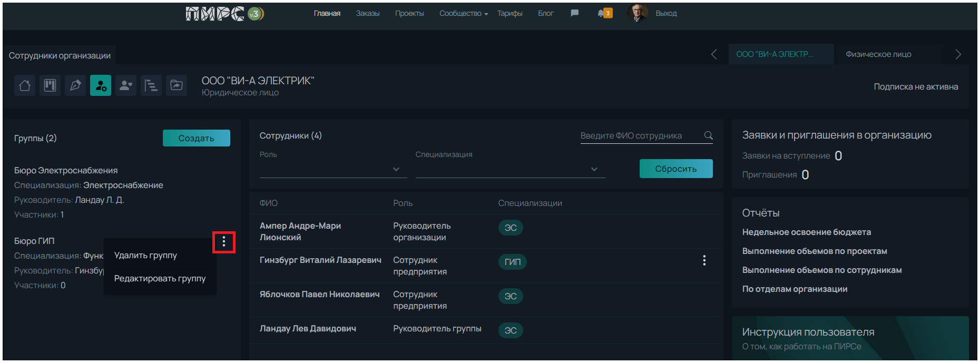Select the employee settings icon

click(x=101, y=85)
